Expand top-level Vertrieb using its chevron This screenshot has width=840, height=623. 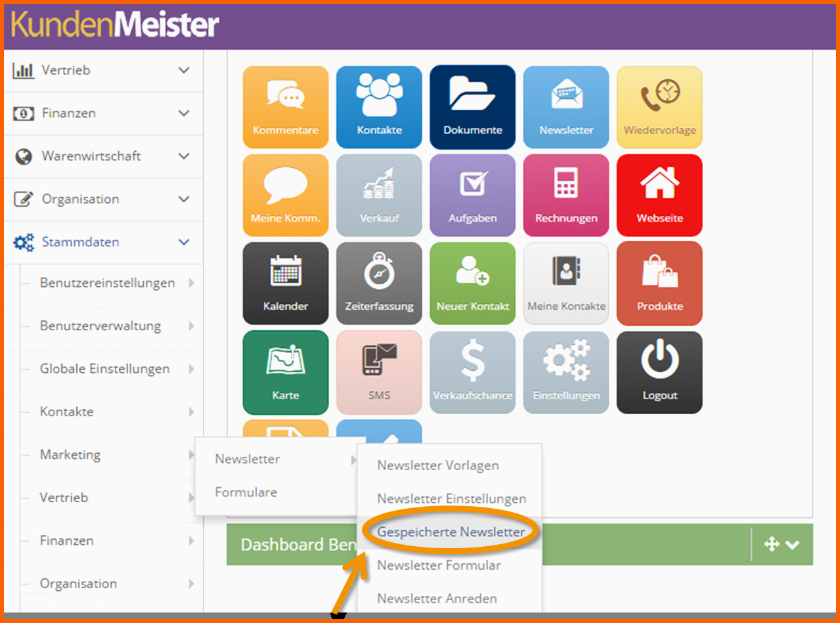pyautogui.click(x=184, y=70)
